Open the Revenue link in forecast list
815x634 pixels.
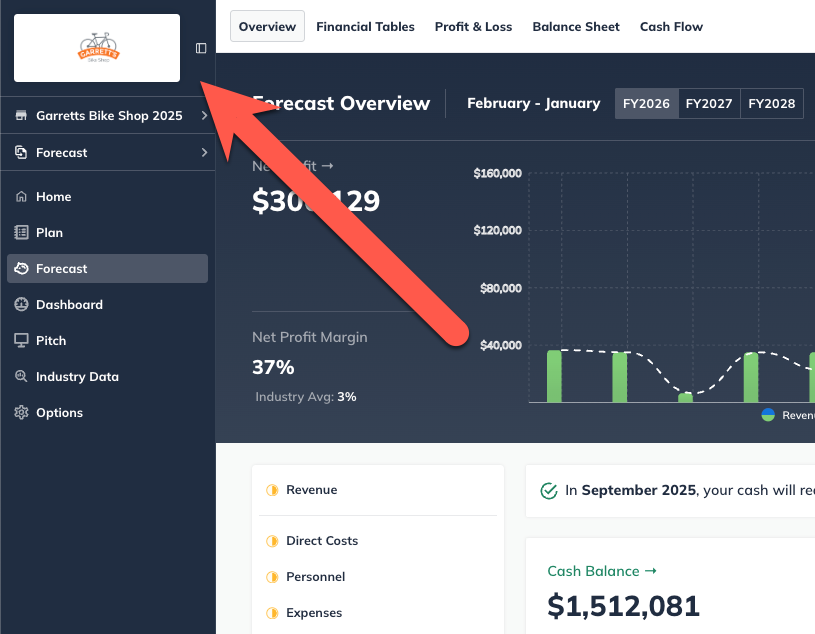(x=311, y=490)
